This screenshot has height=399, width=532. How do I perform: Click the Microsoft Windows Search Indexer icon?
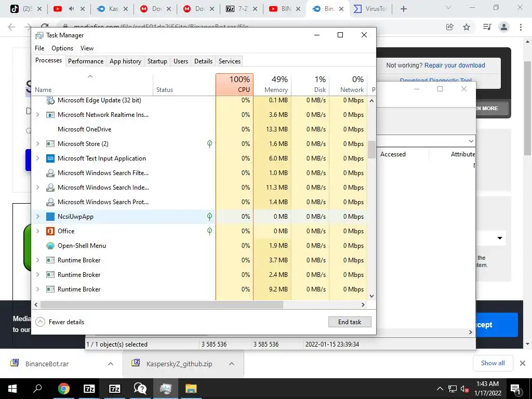(x=50, y=188)
